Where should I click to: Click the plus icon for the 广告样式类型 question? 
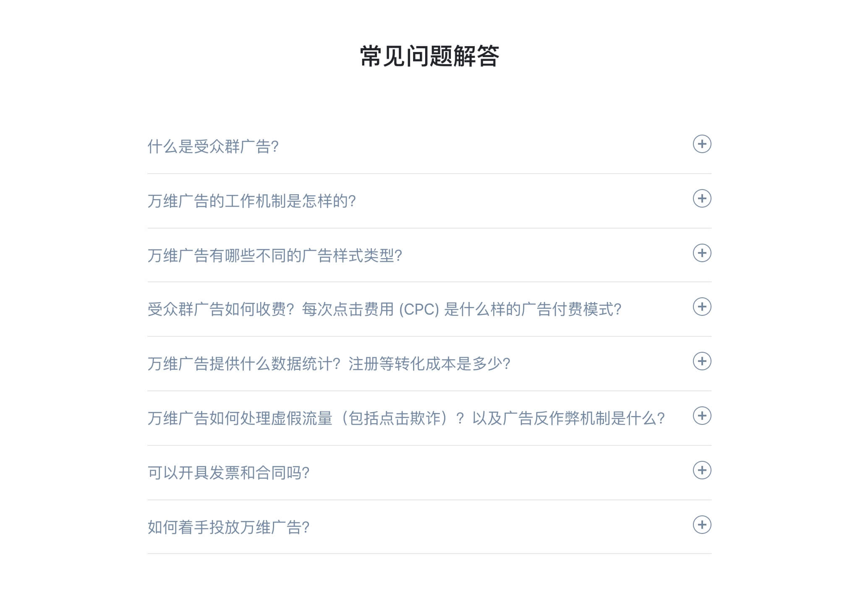point(701,253)
